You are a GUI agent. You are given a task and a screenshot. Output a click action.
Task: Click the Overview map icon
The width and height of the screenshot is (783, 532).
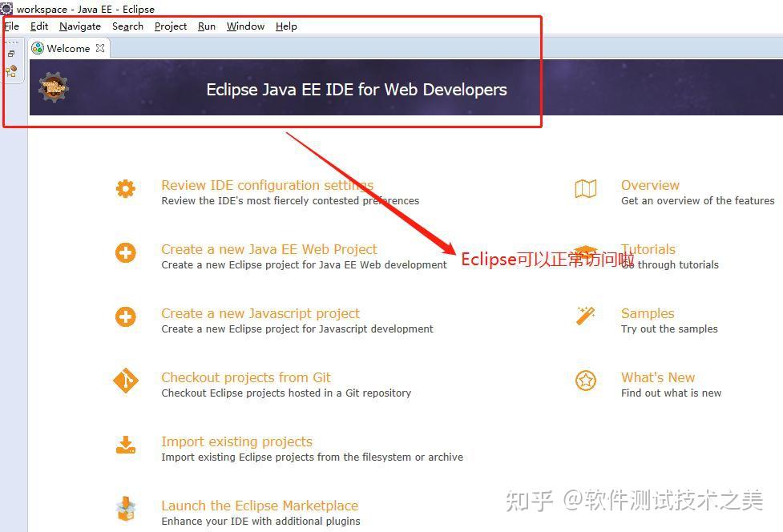tap(586, 188)
